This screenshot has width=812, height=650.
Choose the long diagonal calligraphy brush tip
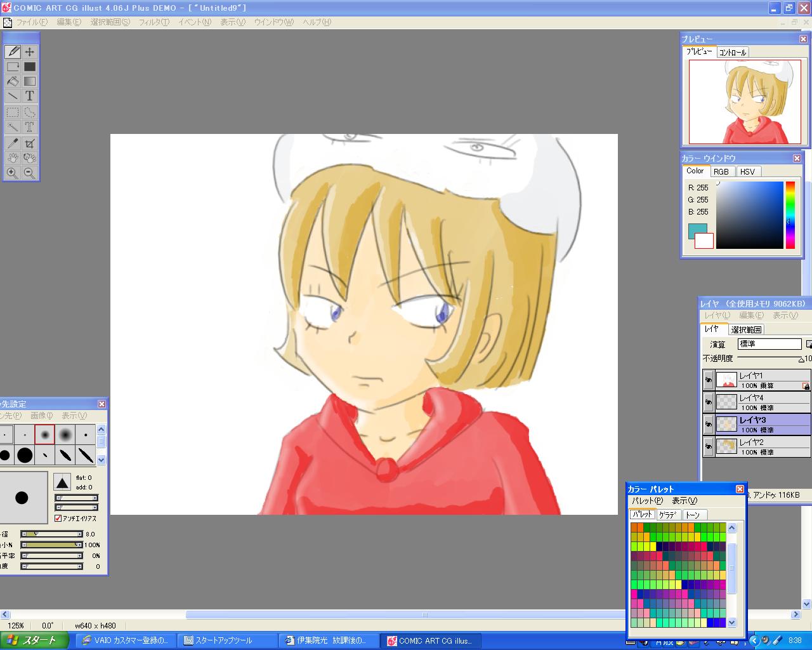(86, 455)
